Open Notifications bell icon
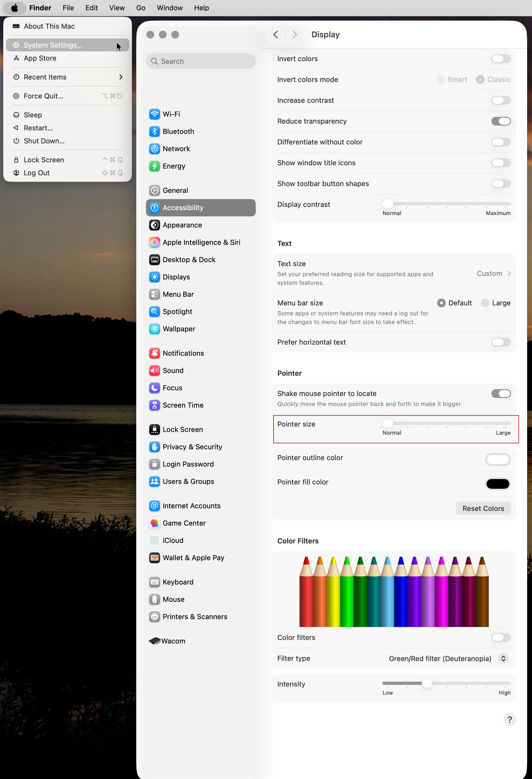The width and height of the screenshot is (532, 779). pos(154,353)
